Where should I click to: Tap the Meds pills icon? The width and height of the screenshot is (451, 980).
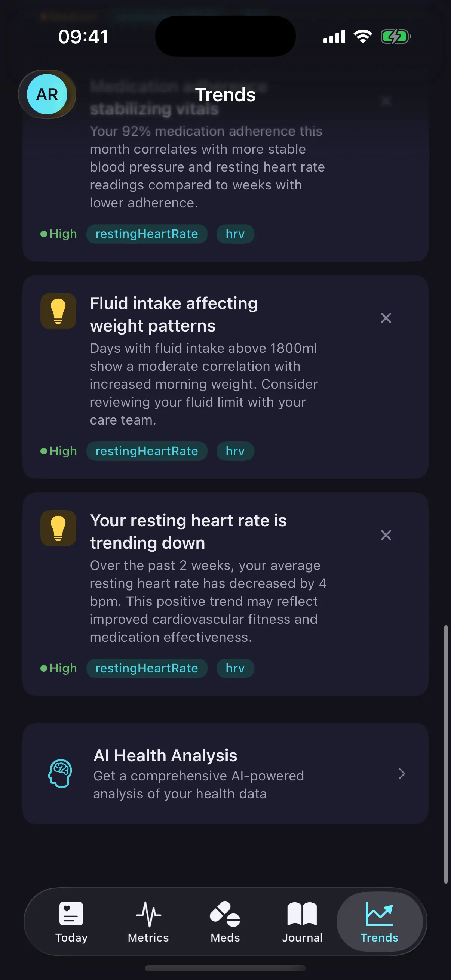tap(225, 913)
